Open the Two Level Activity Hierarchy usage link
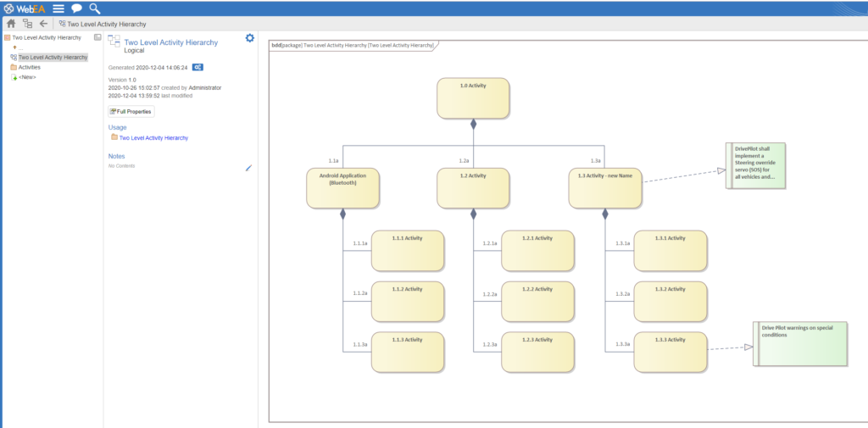868x428 pixels. point(153,138)
